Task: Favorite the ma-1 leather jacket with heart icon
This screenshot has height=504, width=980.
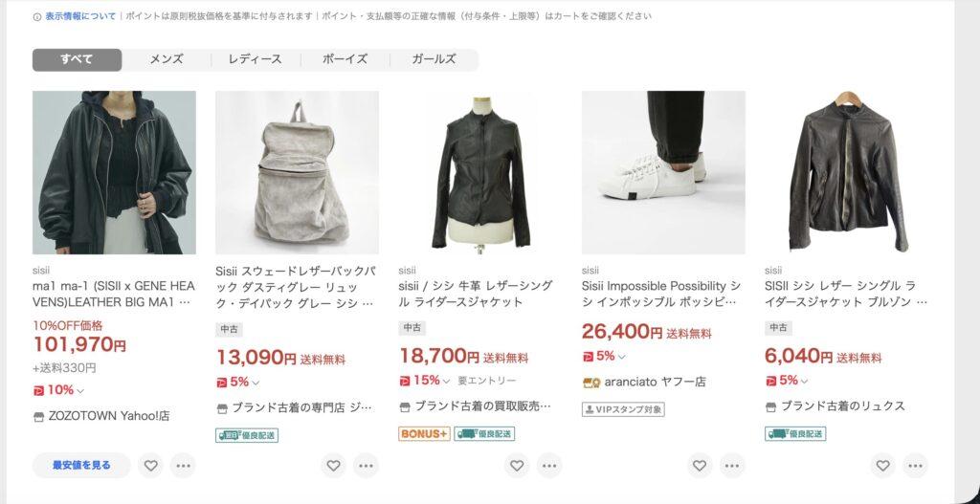Action: (x=150, y=466)
